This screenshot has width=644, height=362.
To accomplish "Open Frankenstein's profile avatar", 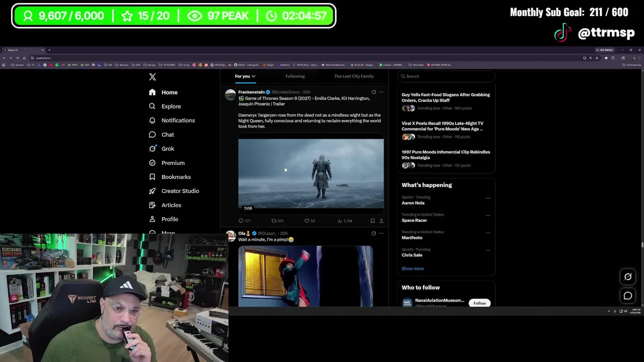I will (230, 95).
